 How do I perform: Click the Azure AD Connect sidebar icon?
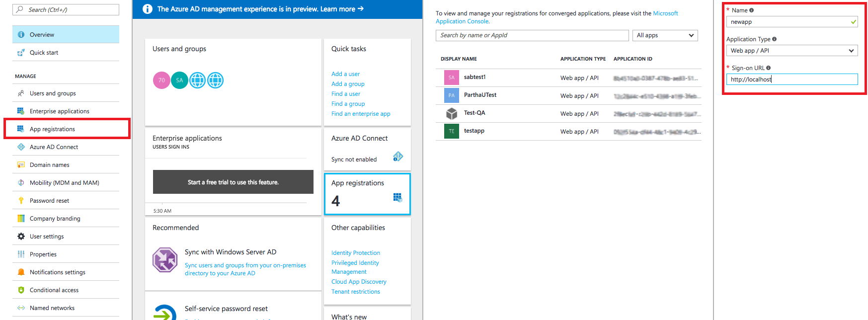(x=21, y=147)
